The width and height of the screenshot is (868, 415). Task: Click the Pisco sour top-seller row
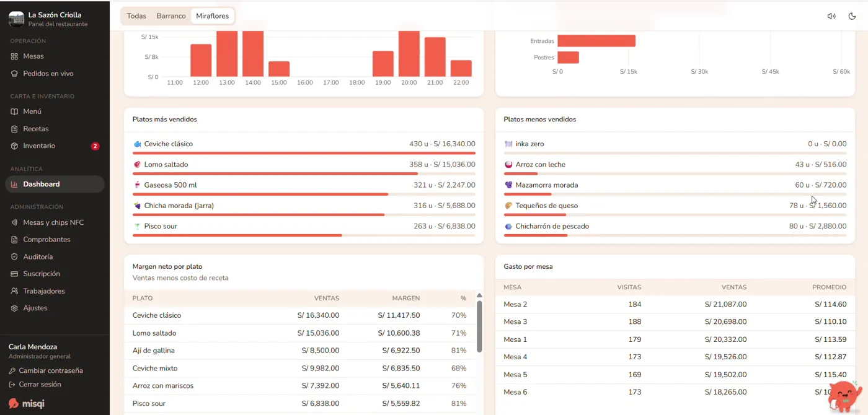coord(304,228)
